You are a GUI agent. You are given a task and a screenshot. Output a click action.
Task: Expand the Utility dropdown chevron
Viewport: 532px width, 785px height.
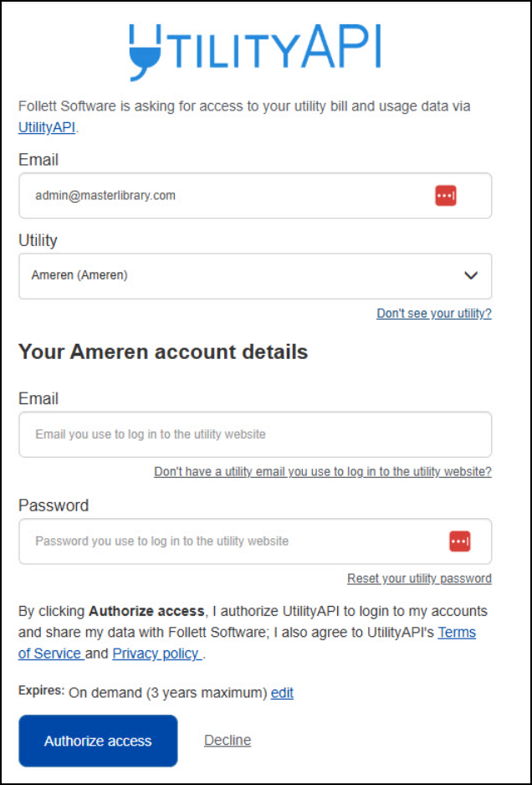pyautogui.click(x=471, y=275)
